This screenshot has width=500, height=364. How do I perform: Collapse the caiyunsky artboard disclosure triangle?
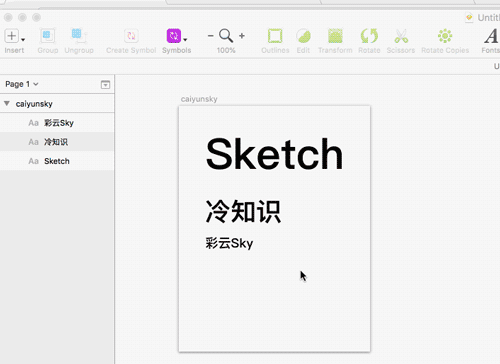click(7, 103)
